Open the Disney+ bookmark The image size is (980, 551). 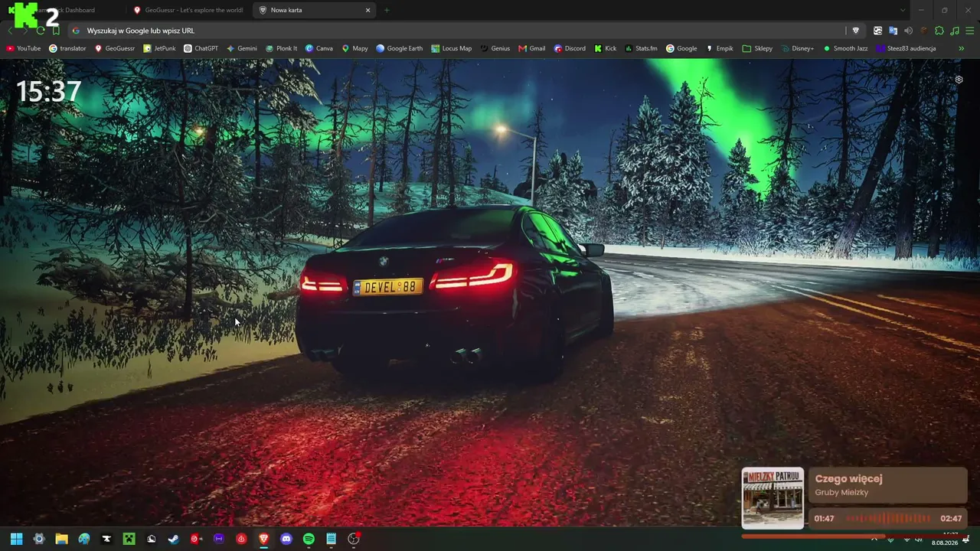(x=797, y=48)
